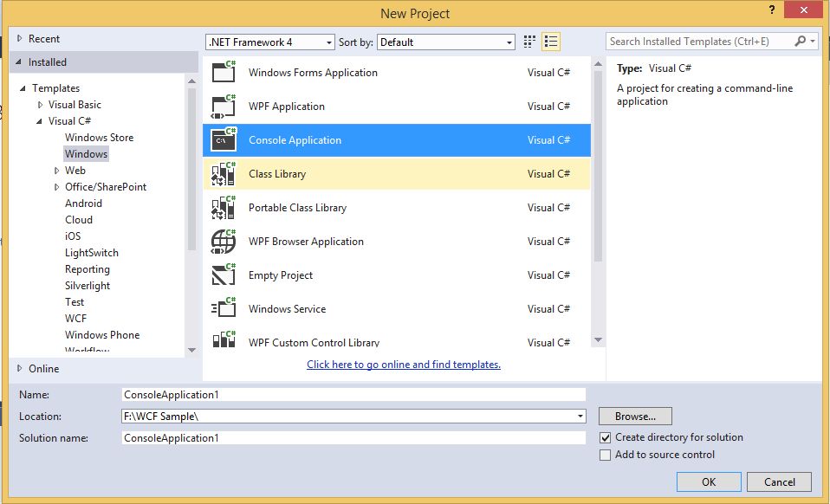The height and width of the screenshot is (504, 830).
Task: Click the Windows Service template icon
Action: 224,309
